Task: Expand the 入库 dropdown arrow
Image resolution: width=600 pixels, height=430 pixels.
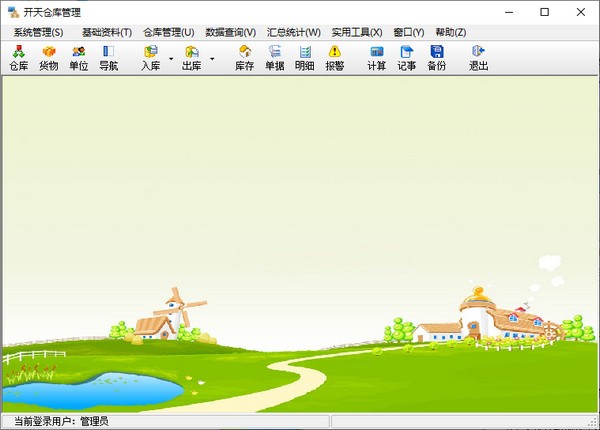Action: (x=171, y=59)
